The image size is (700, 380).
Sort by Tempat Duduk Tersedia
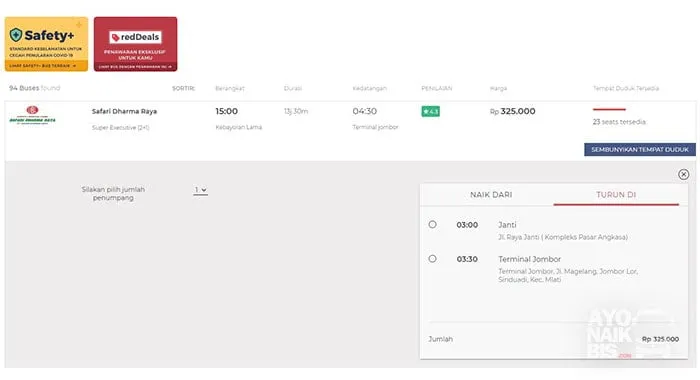626,88
